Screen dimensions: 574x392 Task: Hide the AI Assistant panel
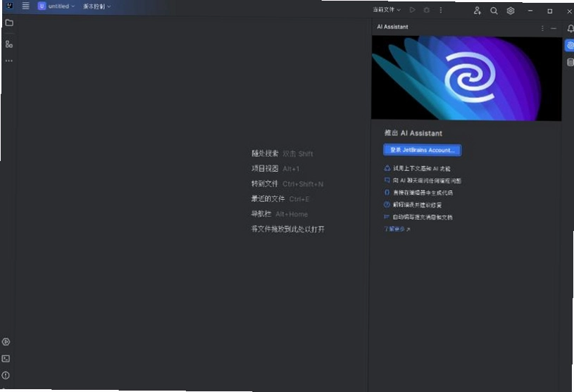(554, 29)
